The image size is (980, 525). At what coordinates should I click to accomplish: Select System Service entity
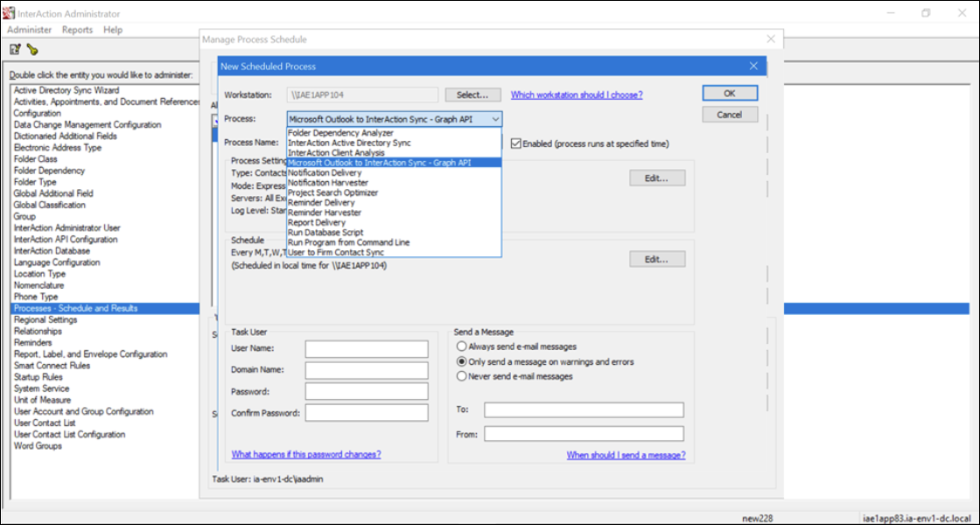(x=41, y=388)
